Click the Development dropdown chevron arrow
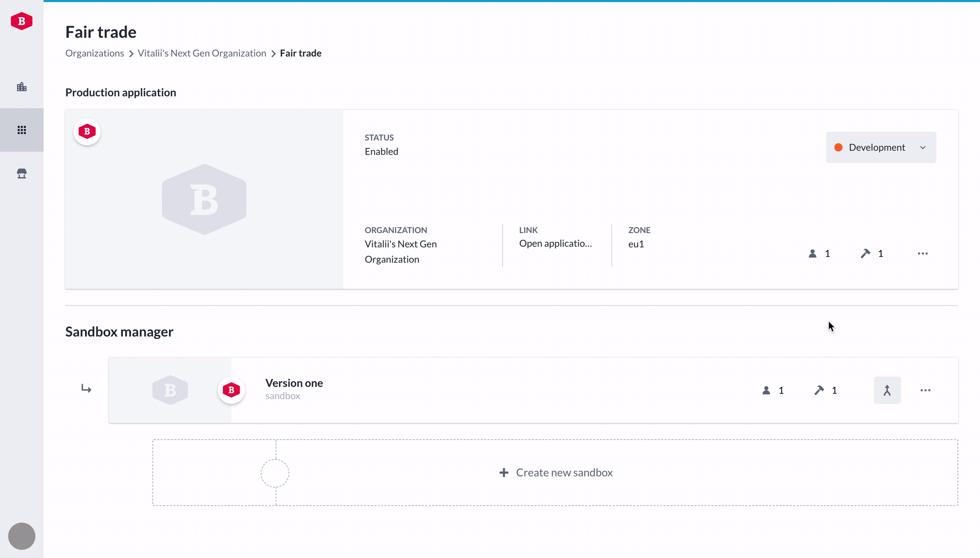 (x=923, y=148)
